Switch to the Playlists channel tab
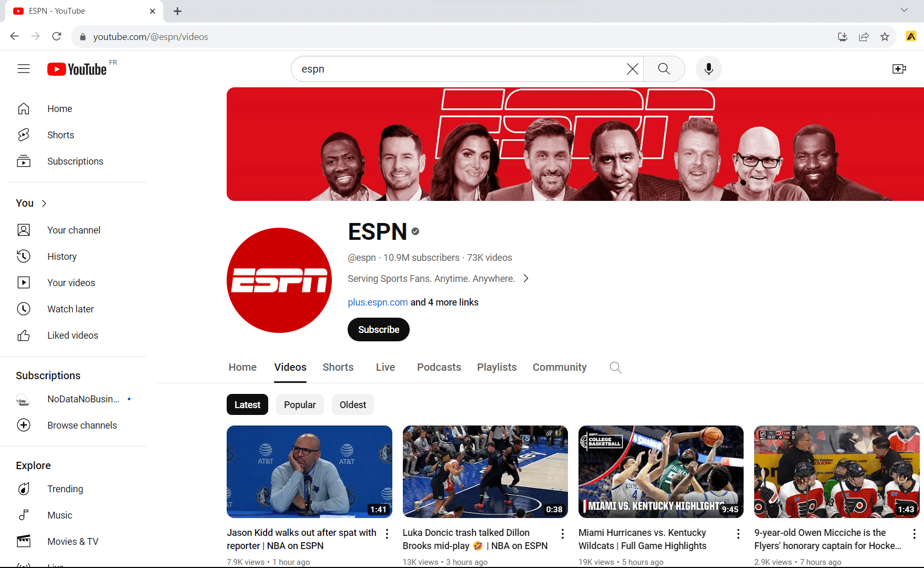Screen dimensions: 924x568 point(496,368)
